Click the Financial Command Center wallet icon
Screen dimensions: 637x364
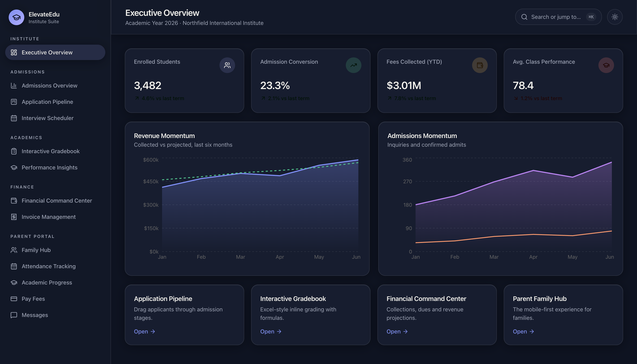pyautogui.click(x=14, y=200)
